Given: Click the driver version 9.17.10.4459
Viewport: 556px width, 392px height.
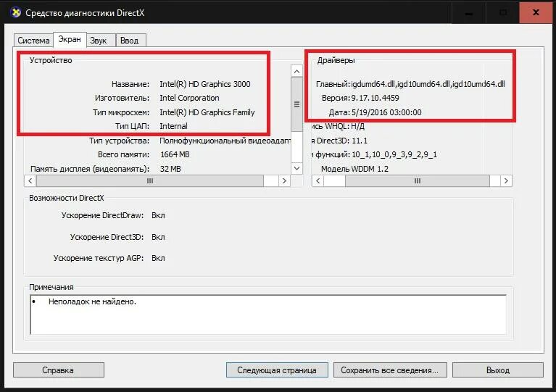Looking at the screenshot, I should pyautogui.click(x=375, y=98).
